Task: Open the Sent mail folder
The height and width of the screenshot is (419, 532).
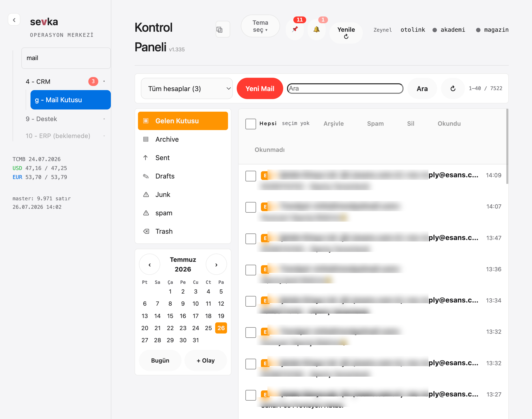Action: click(183, 158)
